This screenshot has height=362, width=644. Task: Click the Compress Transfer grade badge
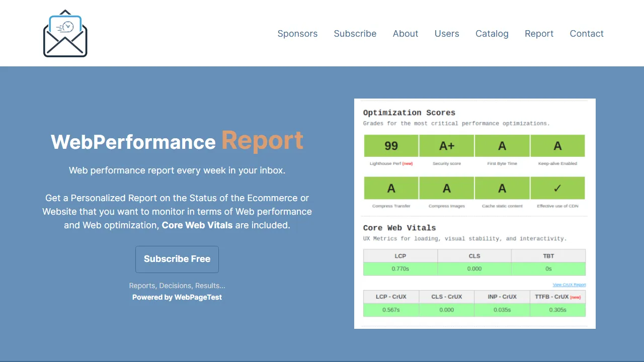click(391, 188)
